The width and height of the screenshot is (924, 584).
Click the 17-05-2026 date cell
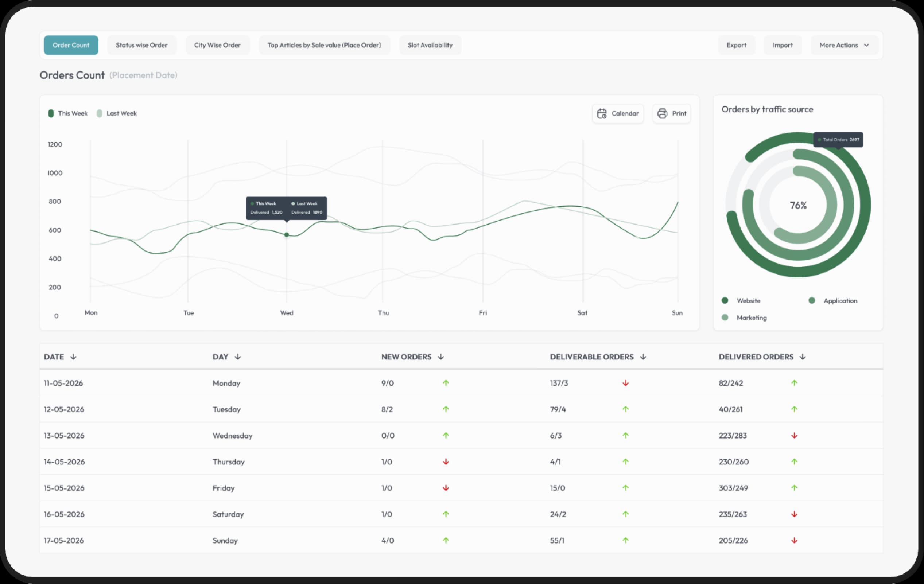[64, 541]
